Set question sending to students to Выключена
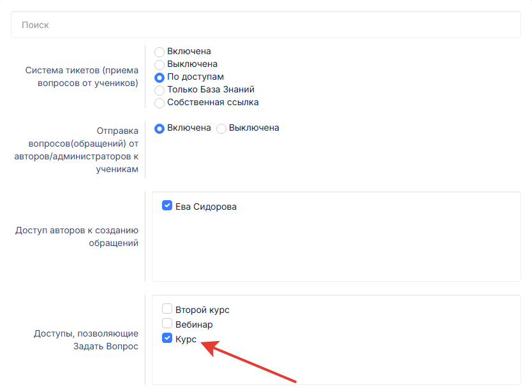The height and width of the screenshot is (392, 532). (221, 129)
